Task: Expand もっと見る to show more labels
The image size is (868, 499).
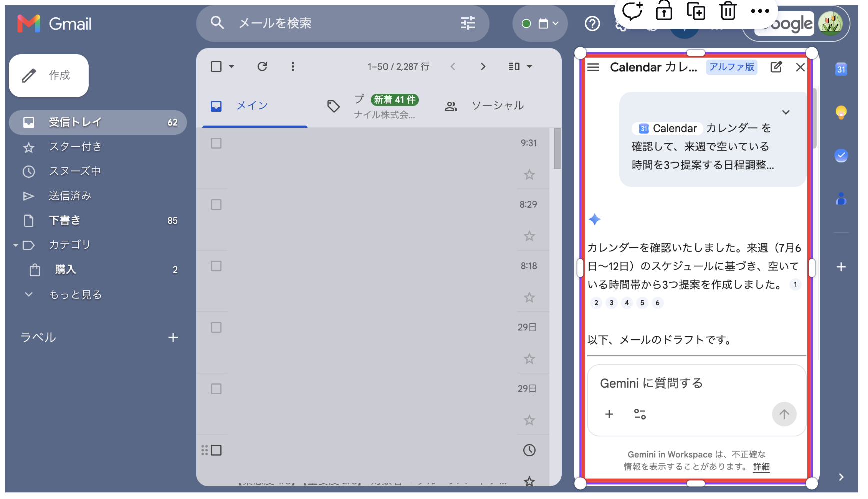Action: click(75, 295)
